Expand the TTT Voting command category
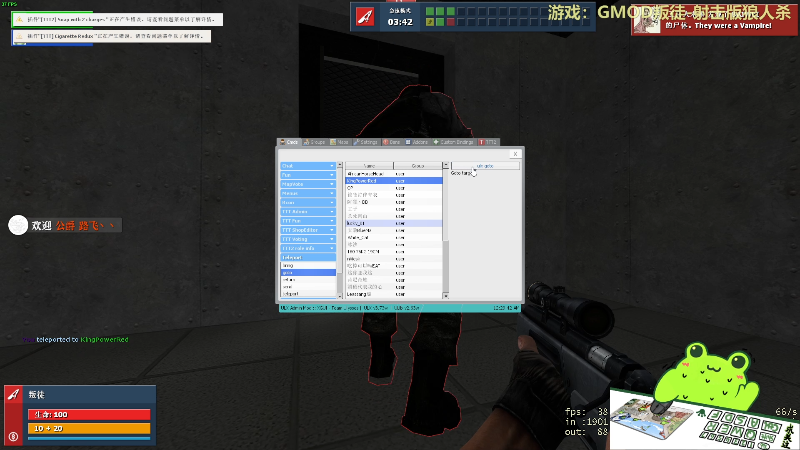Image resolution: width=800 pixels, height=450 pixels. [x=308, y=239]
